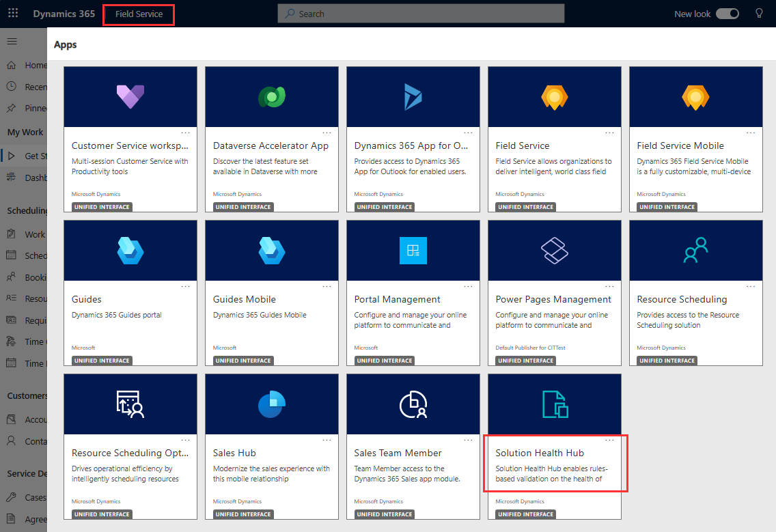Click the Accounts icon in sidebar

point(12,419)
